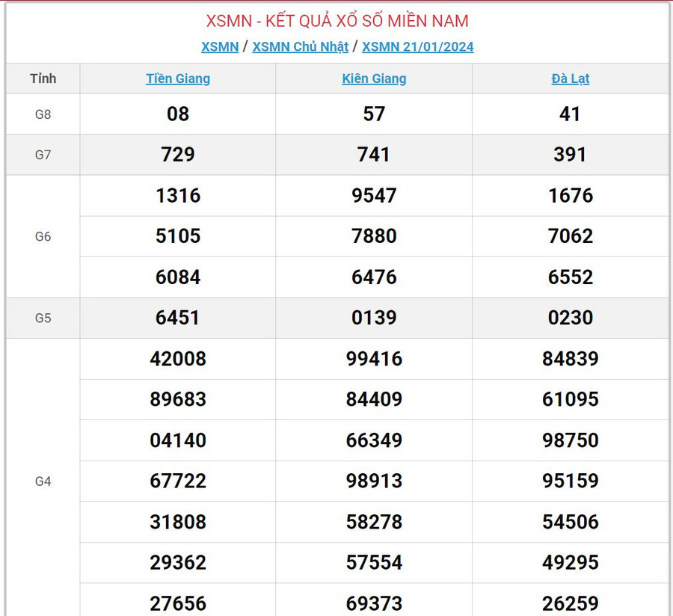
Task: Click Tiền Giang G8 result 08
Action: click(178, 114)
